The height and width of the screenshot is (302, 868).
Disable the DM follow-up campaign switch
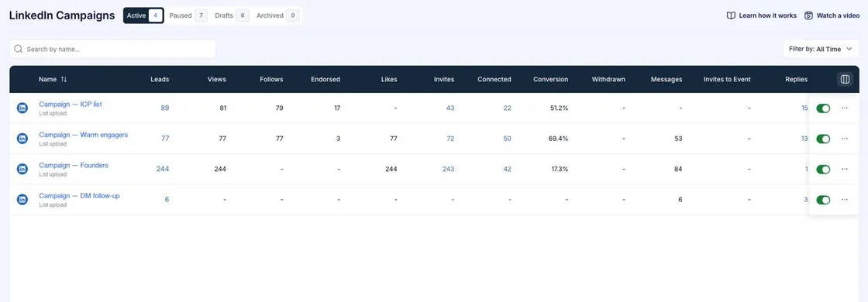coord(823,200)
